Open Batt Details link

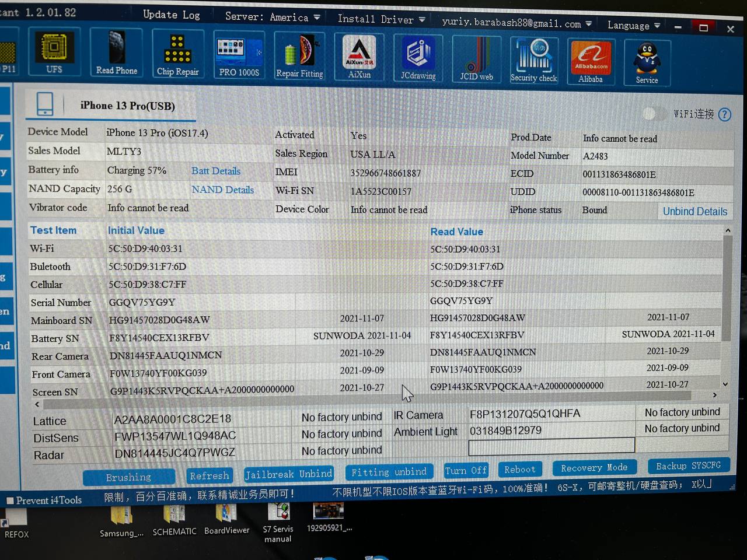[x=216, y=171]
